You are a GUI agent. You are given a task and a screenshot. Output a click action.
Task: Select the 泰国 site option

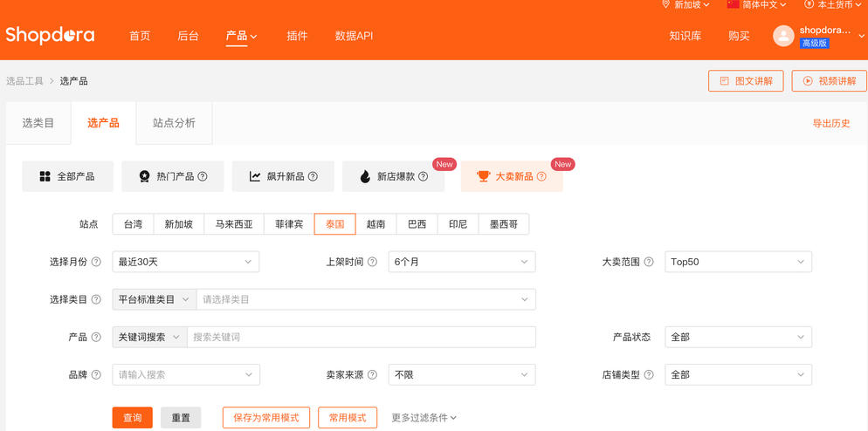(x=335, y=224)
